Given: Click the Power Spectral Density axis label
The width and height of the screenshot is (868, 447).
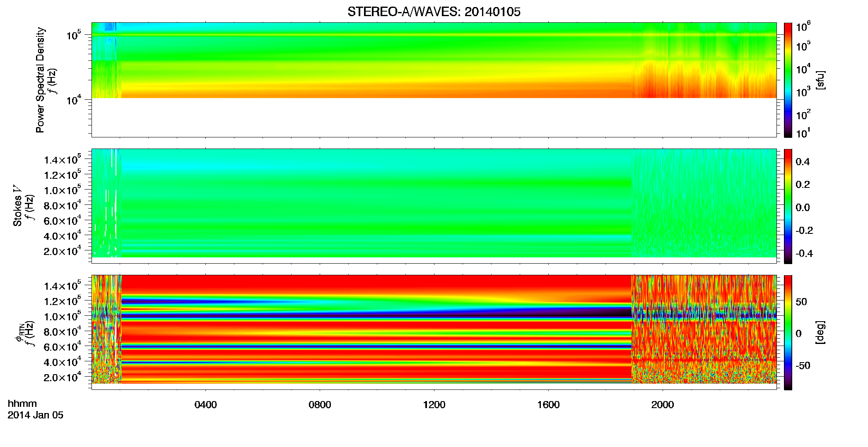Looking at the screenshot, I should tap(40, 80).
